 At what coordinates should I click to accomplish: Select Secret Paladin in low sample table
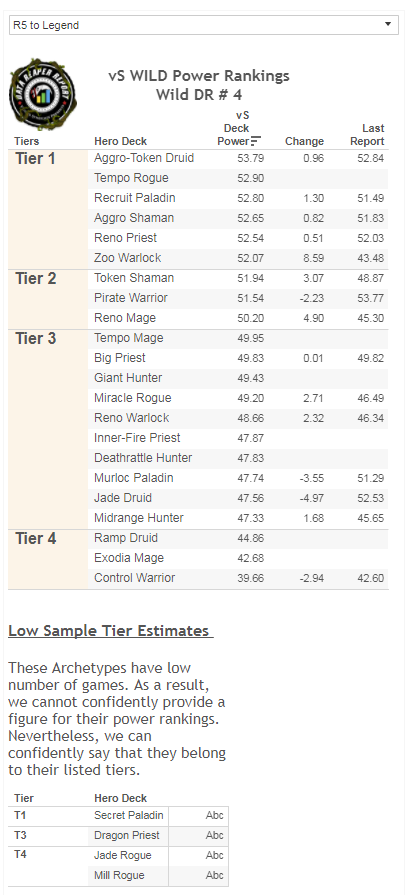click(128, 816)
